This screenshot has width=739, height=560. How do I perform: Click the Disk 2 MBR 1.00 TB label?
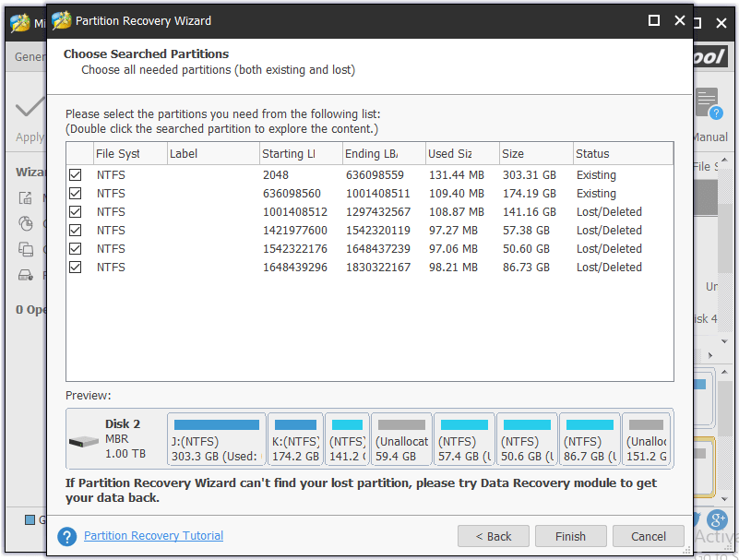click(x=125, y=439)
